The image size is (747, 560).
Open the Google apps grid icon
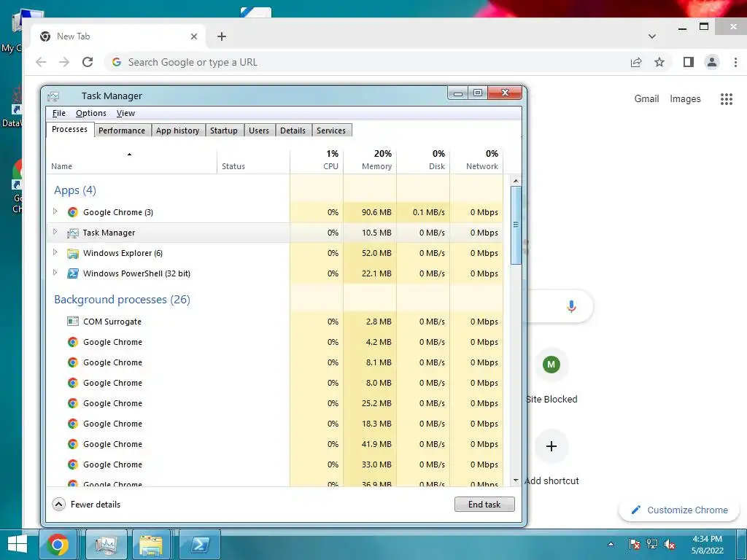click(x=727, y=99)
